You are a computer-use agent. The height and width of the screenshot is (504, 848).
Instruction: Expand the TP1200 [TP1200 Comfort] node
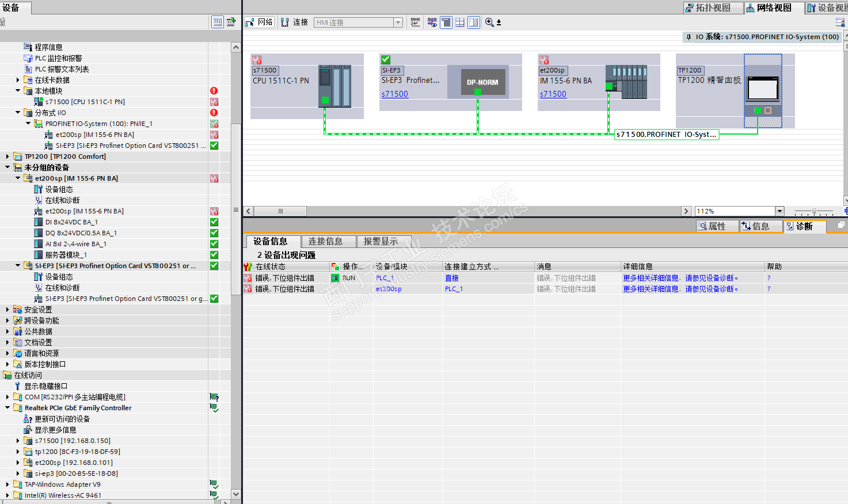click(x=7, y=156)
